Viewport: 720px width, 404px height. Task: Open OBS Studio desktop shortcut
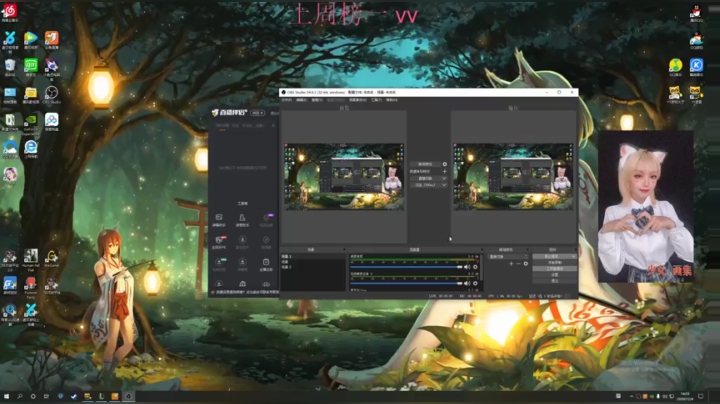(x=51, y=95)
